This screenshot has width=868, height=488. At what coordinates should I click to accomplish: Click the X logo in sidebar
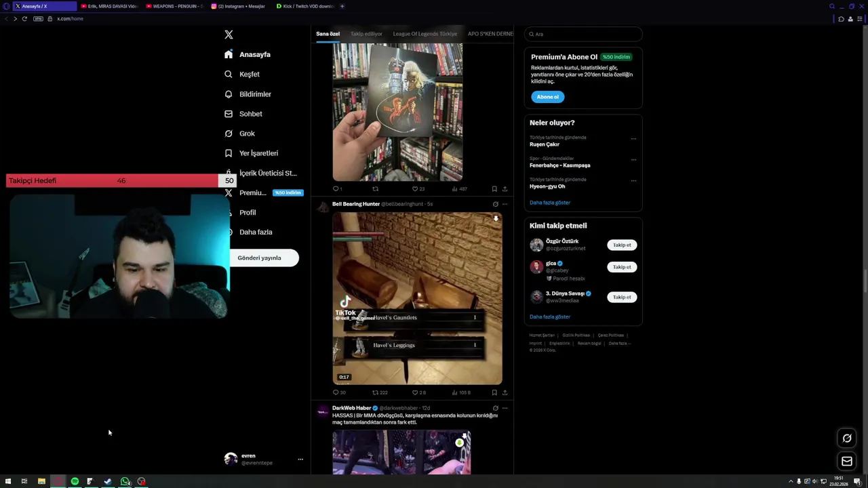pyautogui.click(x=229, y=35)
